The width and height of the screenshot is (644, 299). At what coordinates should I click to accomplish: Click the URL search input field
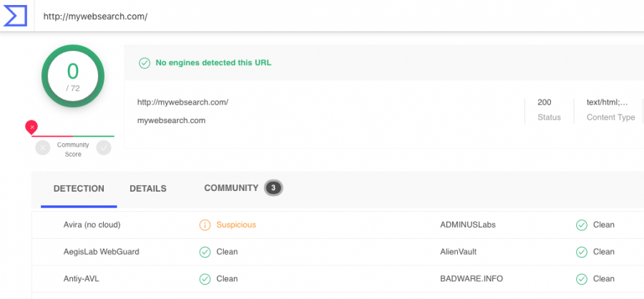341,16
